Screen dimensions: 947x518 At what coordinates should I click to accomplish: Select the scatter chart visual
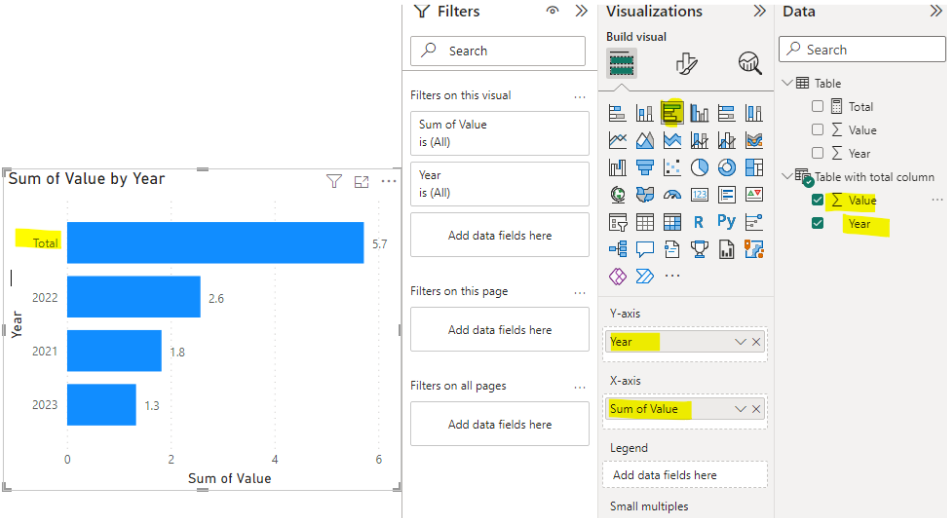pos(672,167)
